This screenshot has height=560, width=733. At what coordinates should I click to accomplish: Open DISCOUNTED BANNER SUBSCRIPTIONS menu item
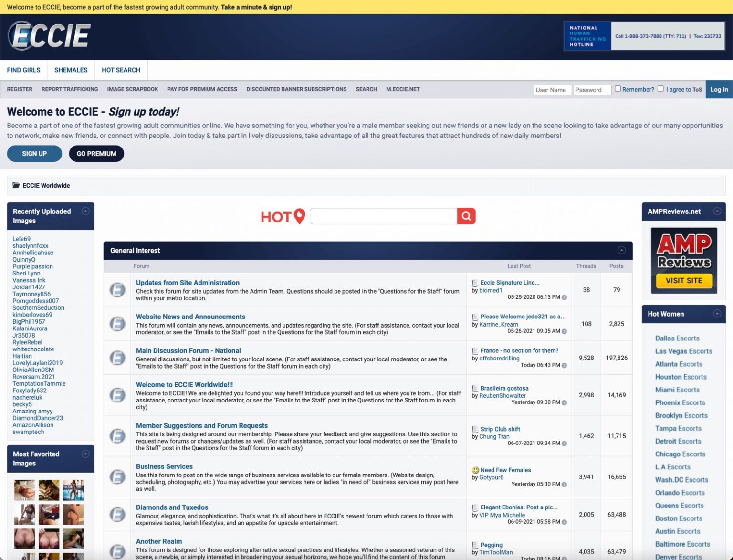(x=296, y=89)
